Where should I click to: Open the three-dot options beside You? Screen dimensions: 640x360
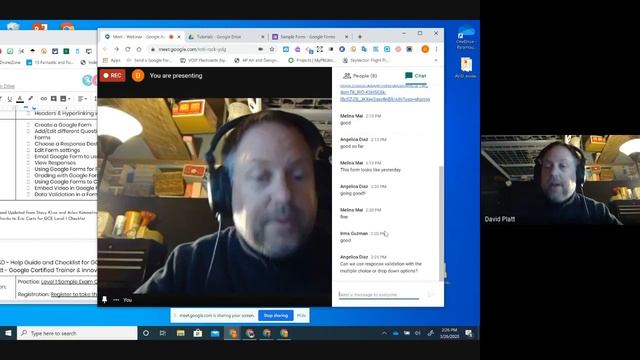click(116, 300)
